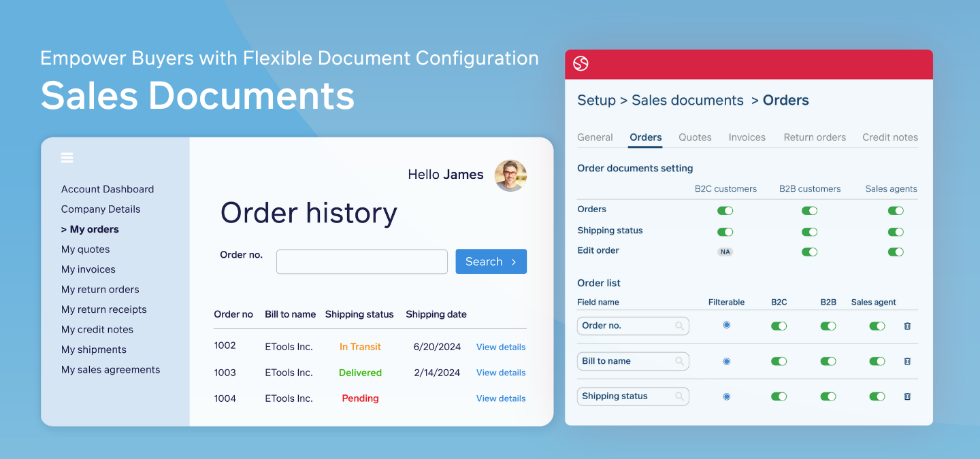Click the search magnifier in Shipping status field
Image resolution: width=980 pixels, height=459 pixels.
pyautogui.click(x=680, y=396)
